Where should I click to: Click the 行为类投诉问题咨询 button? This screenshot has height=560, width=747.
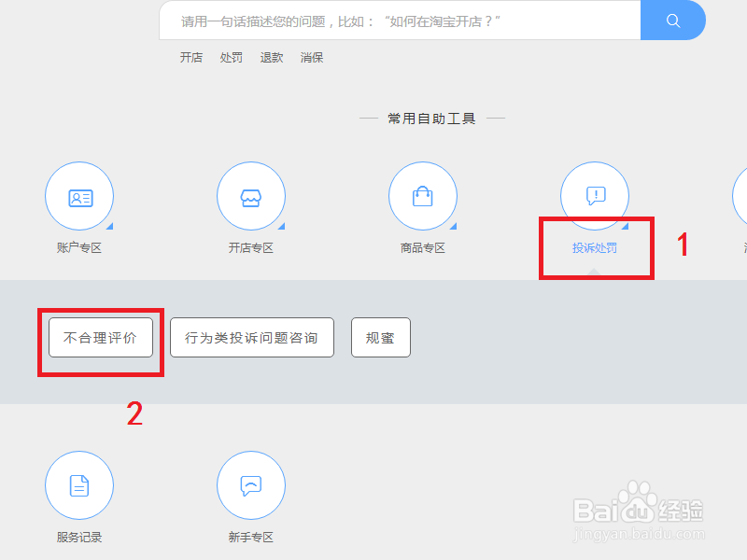pyautogui.click(x=252, y=338)
